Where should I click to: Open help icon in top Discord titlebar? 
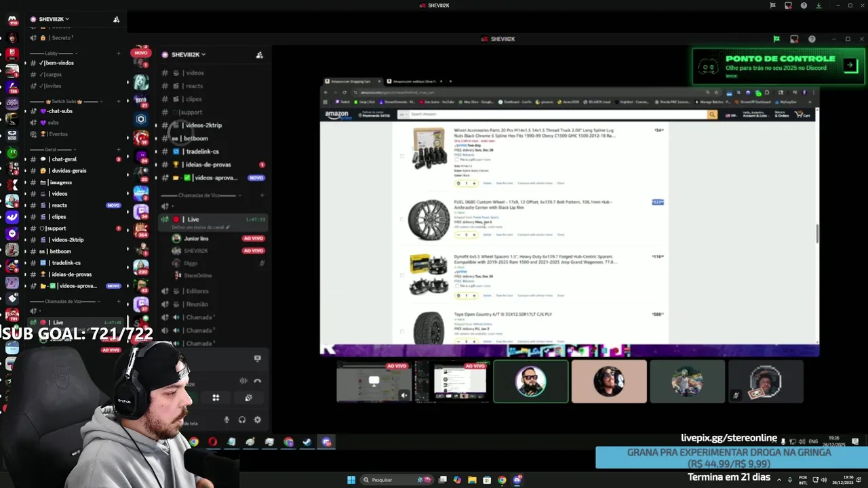[804, 5]
